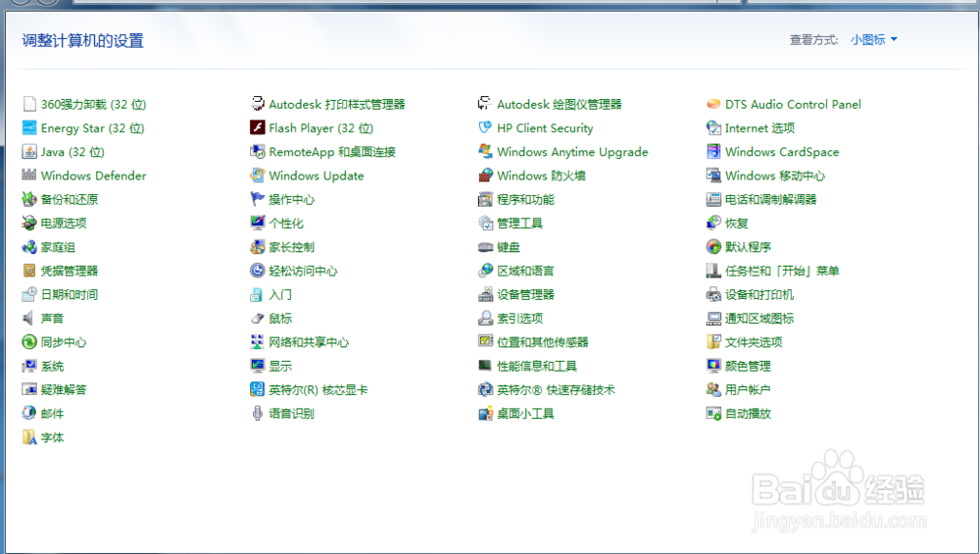Open 英特尔(R) 核芯显卡 link
This screenshot has height=554, width=980.
318,389
